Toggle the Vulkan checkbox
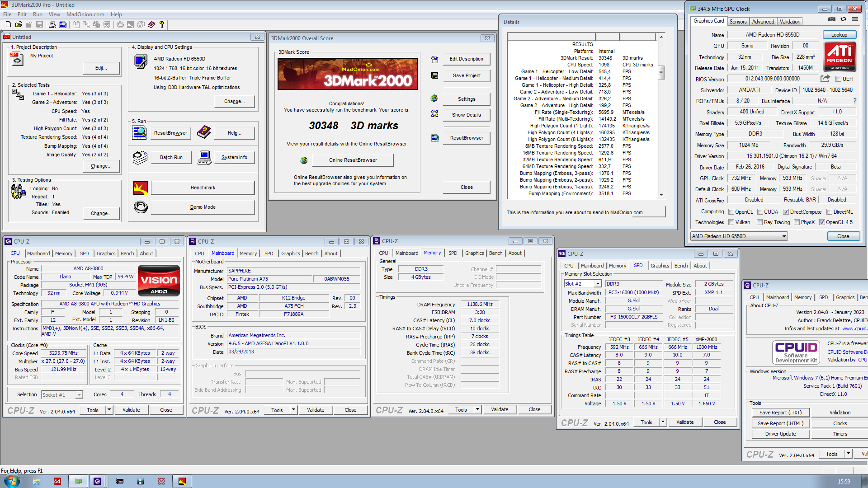Screen dimensions: 868x488 [x=731, y=222]
